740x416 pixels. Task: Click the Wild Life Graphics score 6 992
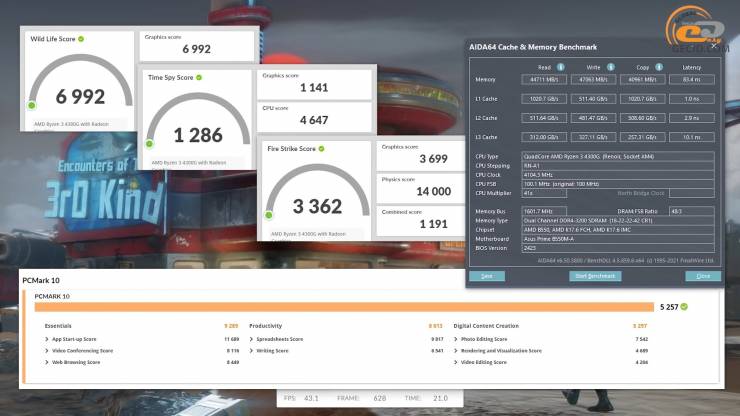click(x=197, y=49)
